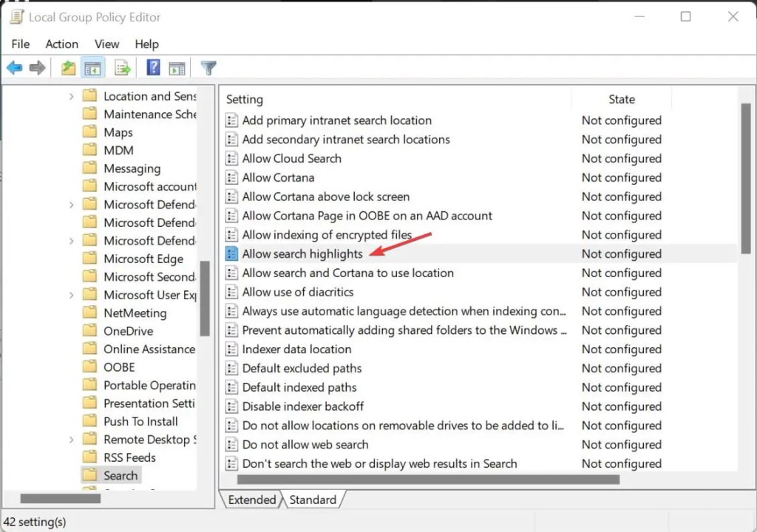The image size is (757, 532).
Task: Toggle the Show/Hide Action Pane icon
Action: (177, 68)
